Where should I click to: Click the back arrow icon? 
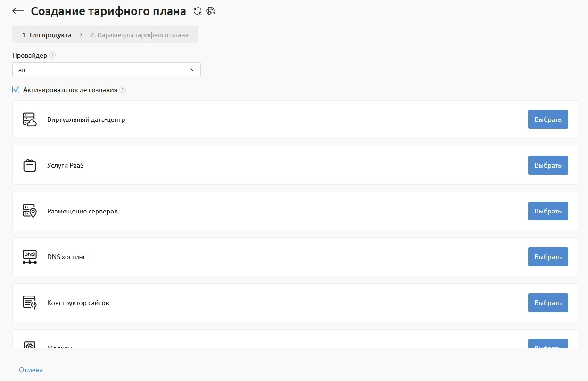[18, 11]
